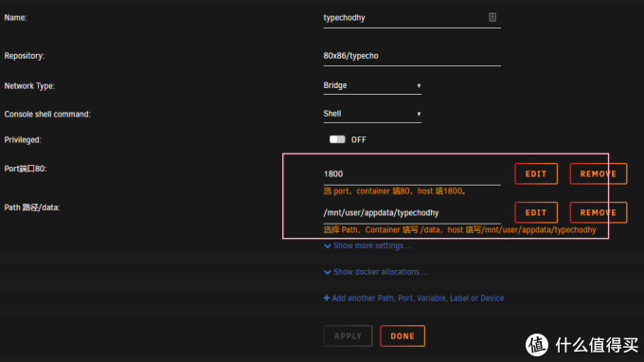Click the OFF text beside the Privileged switch

(x=359, y=140)
